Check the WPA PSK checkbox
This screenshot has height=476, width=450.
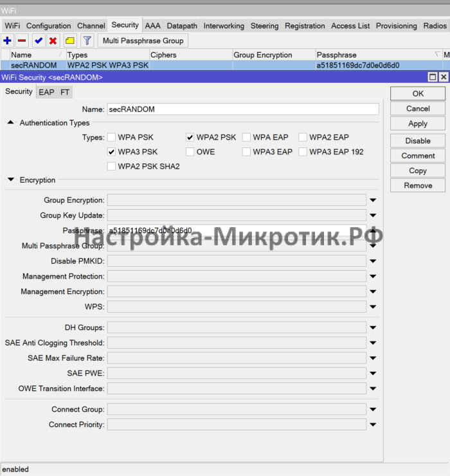point(111,137)
